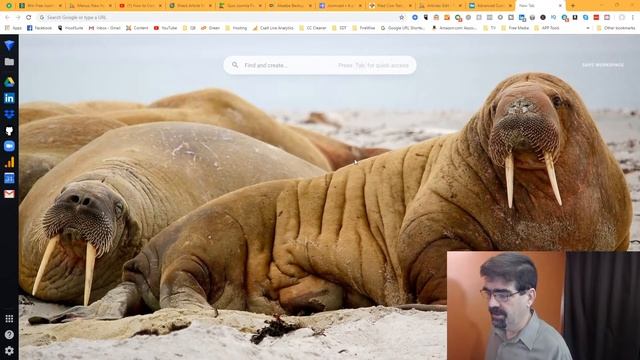Screen dimensions: 640x360
Task: Expand the CC Cleaner bookmark folder
Action: (313, 28)
